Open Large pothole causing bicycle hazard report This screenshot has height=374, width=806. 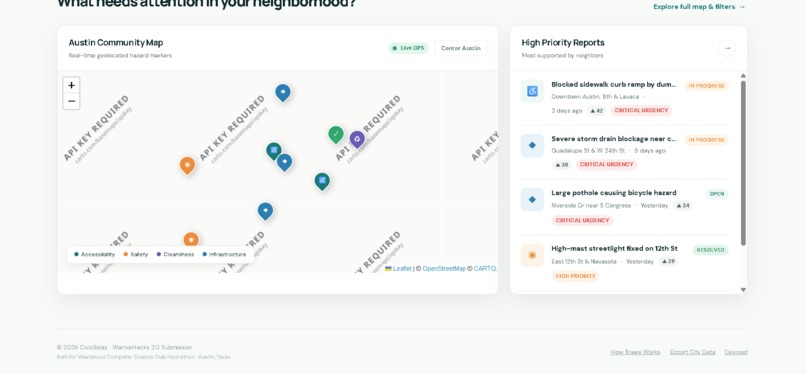coord(614,193)
